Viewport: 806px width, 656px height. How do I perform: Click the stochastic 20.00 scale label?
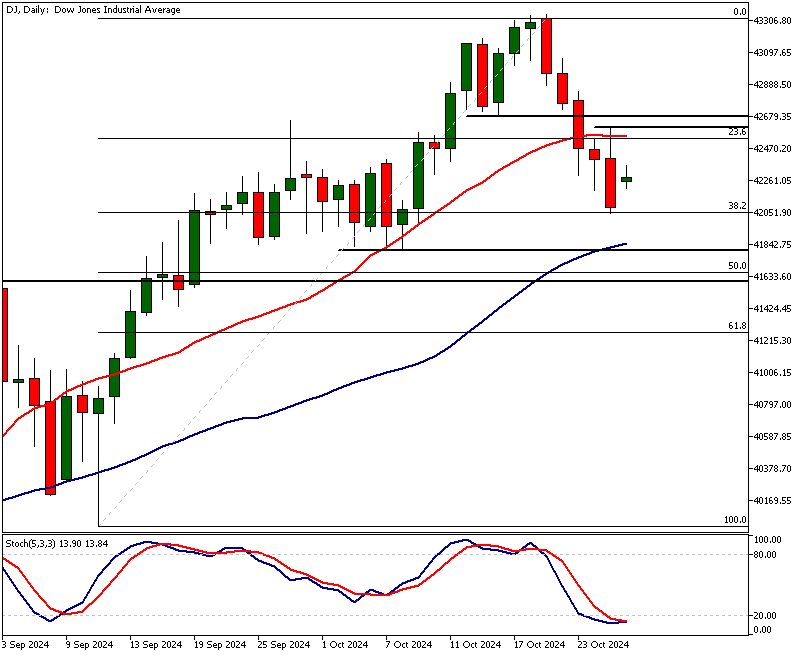765,616
